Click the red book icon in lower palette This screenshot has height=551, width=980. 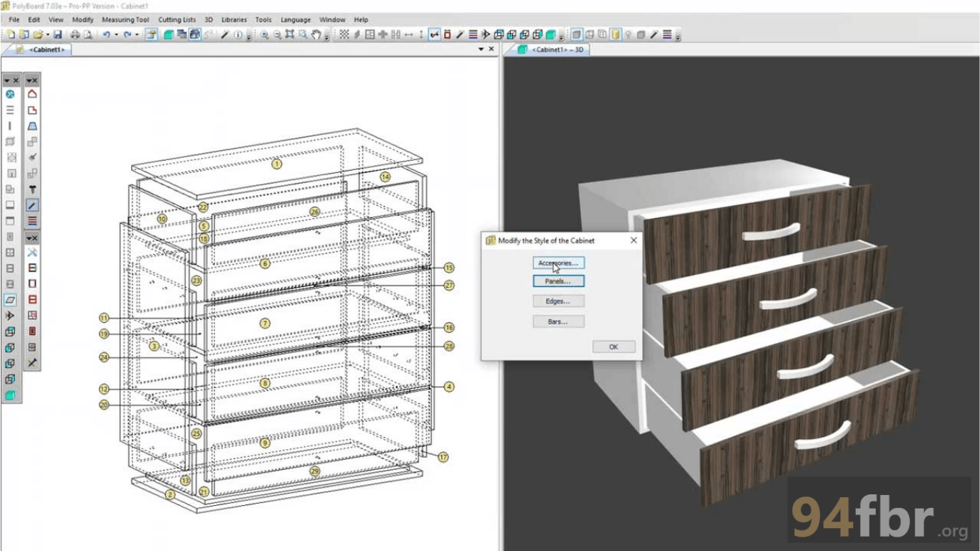(32, 331)
